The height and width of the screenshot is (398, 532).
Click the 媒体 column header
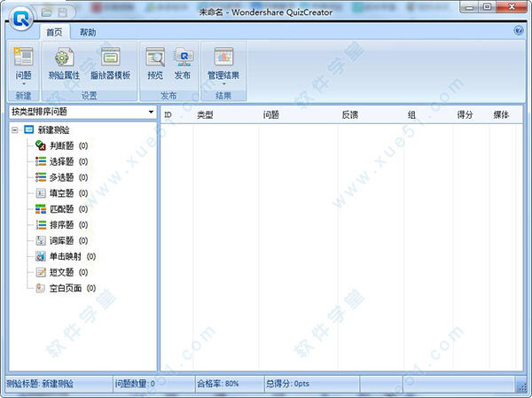click(x=501, y=115)
